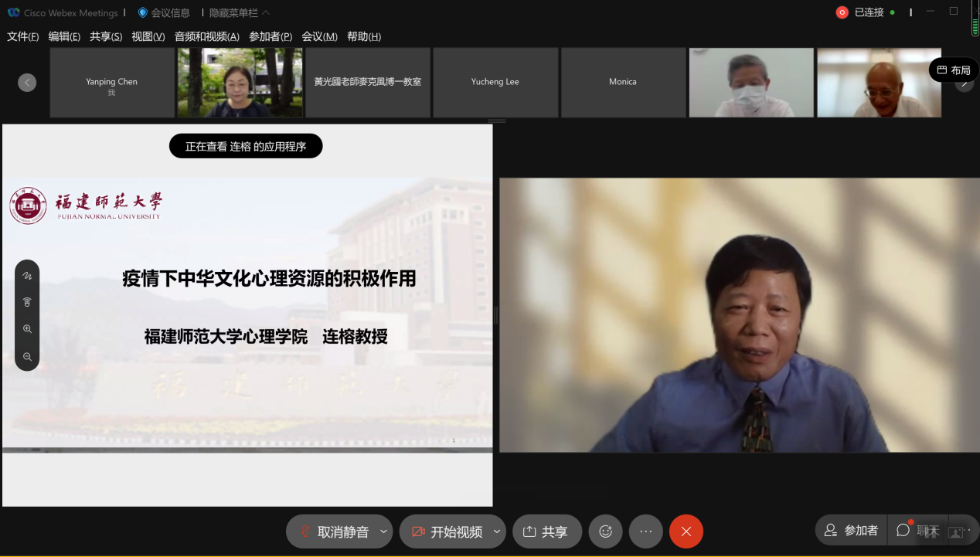The width and height of the screenshot is (980, 557).
Task: Open the emoji reactions button
Action: pyautogui.click(x=606, y=532)
